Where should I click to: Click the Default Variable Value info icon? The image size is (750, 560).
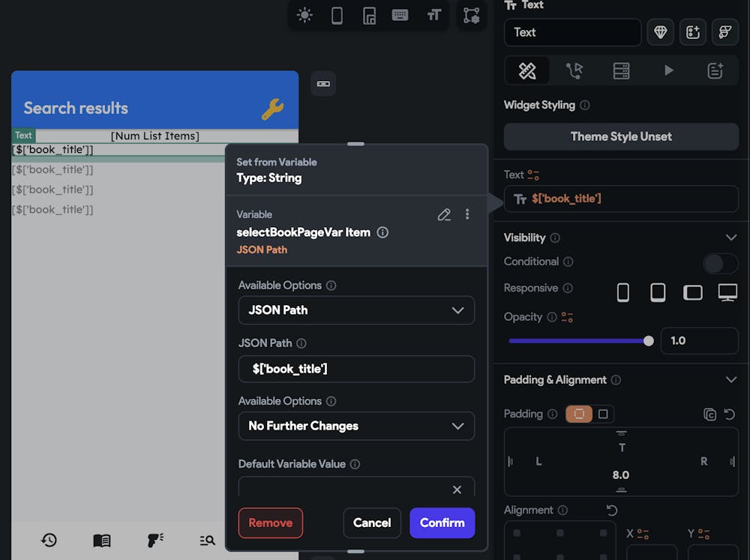tap(355, 464)
